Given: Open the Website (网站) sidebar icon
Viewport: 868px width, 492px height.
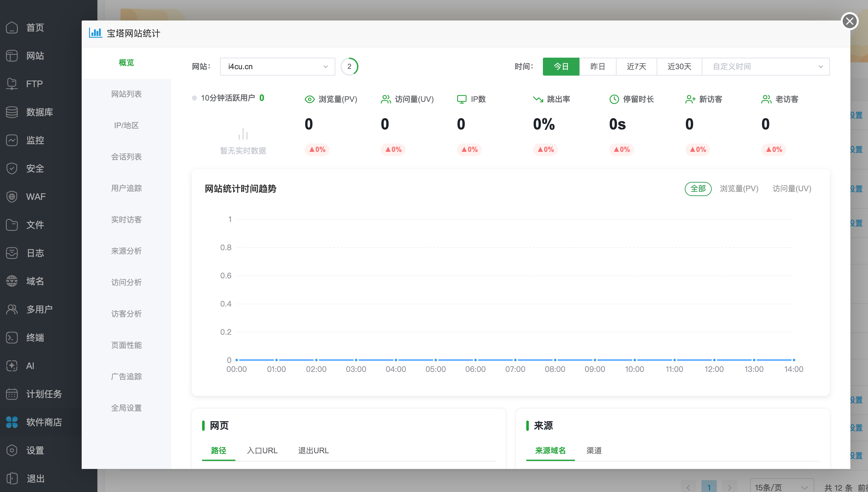Looking at the screenshot, I should 12,56.
